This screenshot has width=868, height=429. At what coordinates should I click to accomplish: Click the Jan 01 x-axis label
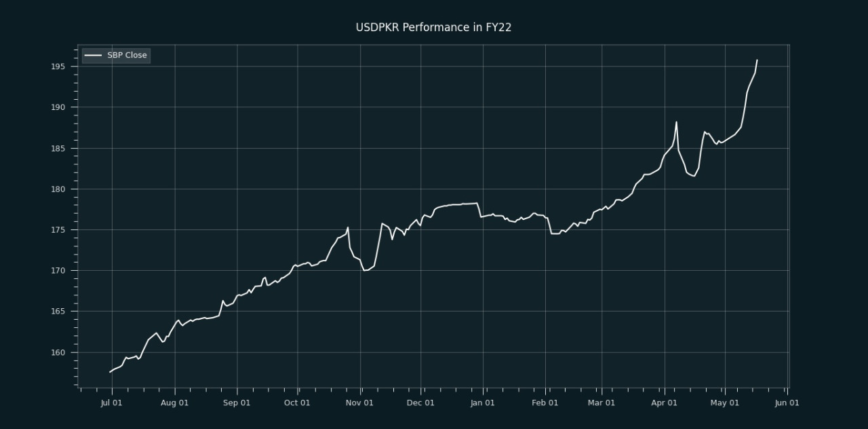pos(482,403)
